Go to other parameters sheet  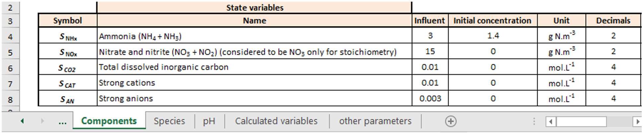[375, 121]
